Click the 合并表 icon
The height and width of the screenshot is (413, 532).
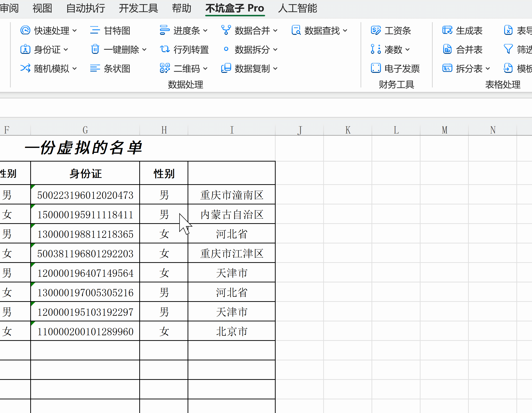click(x=447, y=49)
